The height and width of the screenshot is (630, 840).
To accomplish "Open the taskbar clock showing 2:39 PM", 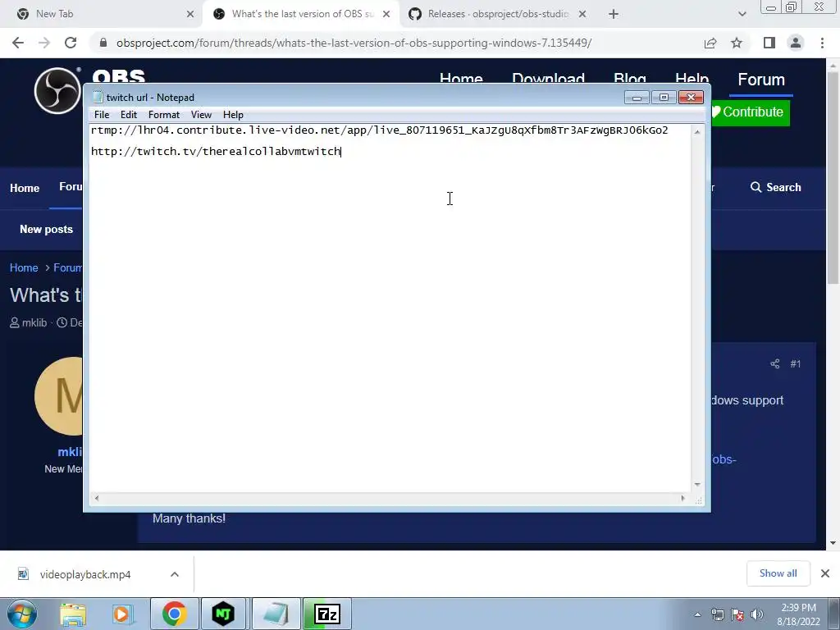I will [799, 614].
